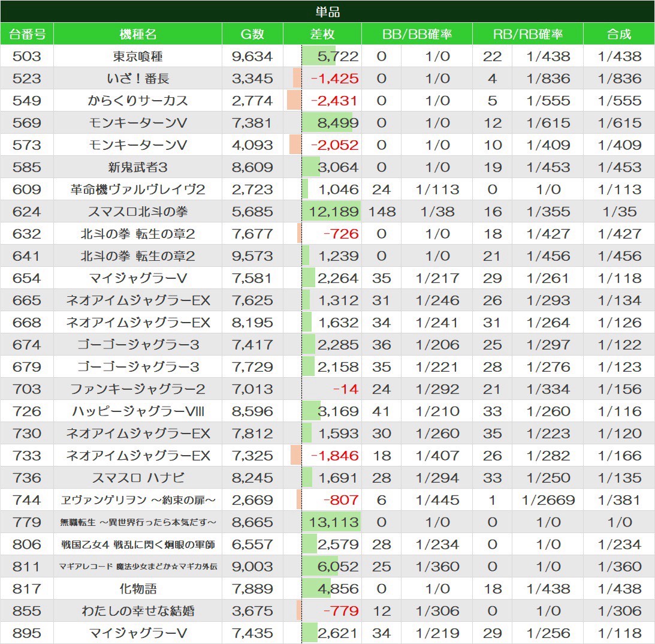The width and height of the screenshot is (655, 644).
Task: Select machine number 569
Action: pos(27,122)
